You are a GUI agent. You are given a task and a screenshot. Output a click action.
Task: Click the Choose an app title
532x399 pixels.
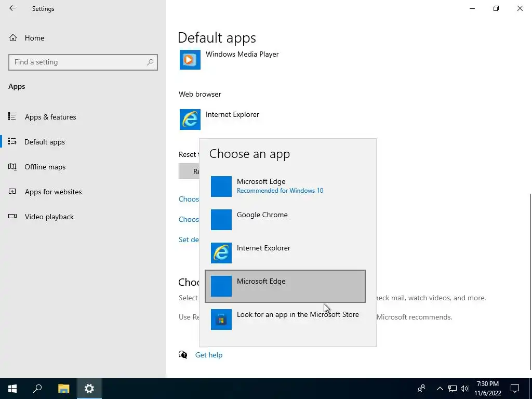click(x=249, y=154)
